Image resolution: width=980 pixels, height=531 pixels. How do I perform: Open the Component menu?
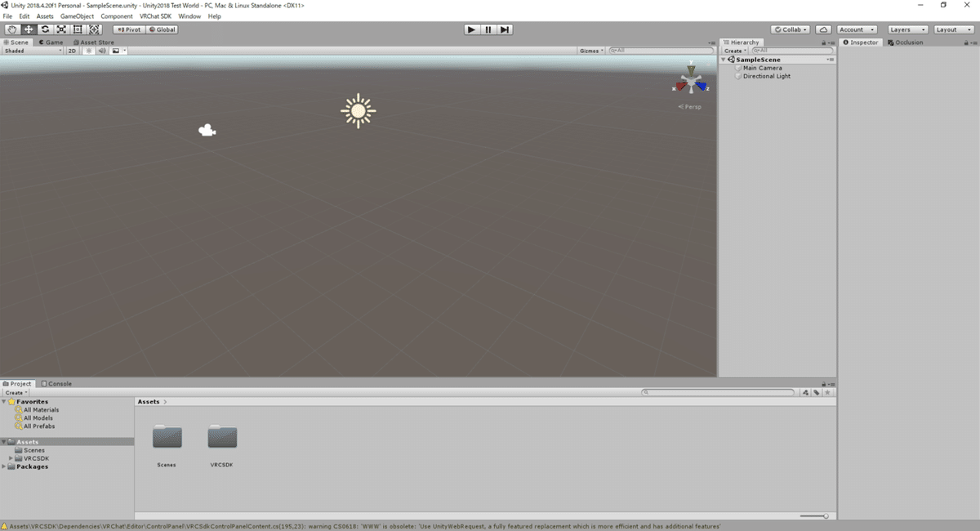[117, 16]
